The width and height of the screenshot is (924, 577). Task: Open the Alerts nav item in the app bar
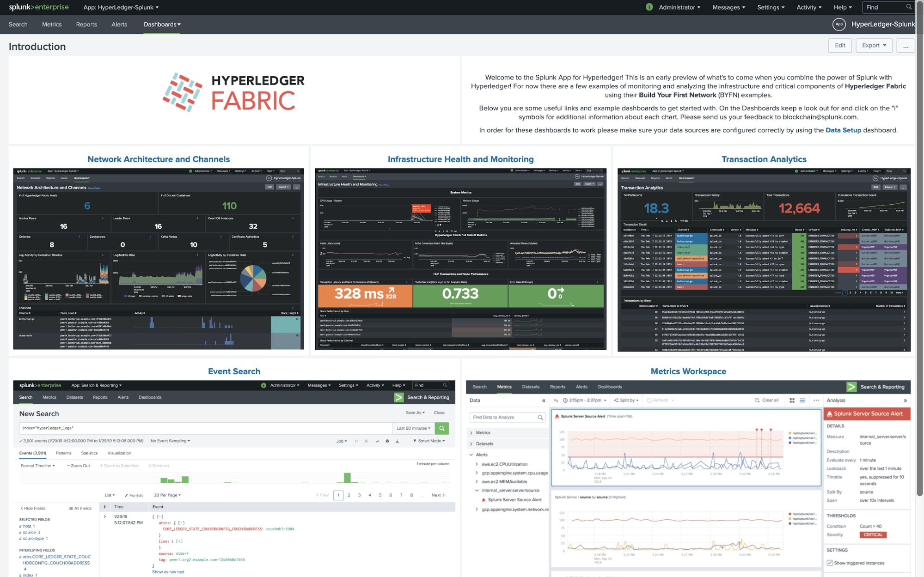pyautogui.click(x=119, y=24)
